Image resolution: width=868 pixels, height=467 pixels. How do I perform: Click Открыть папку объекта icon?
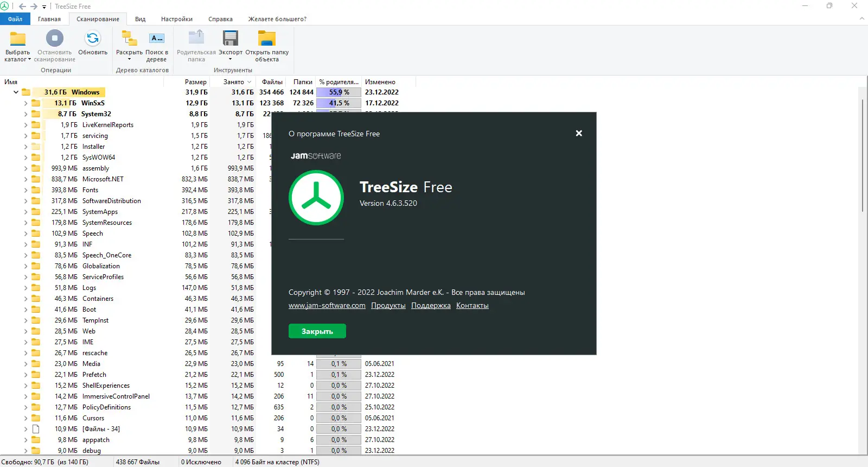point(267,39)
